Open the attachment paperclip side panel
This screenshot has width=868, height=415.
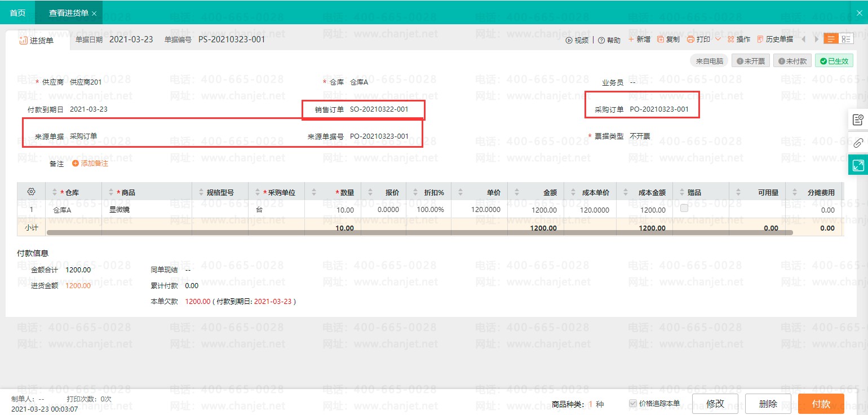click(x=858, y=143)
